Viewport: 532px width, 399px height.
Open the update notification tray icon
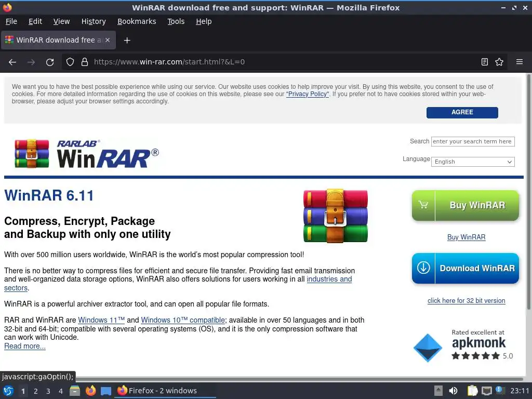[x=499, y=390]
